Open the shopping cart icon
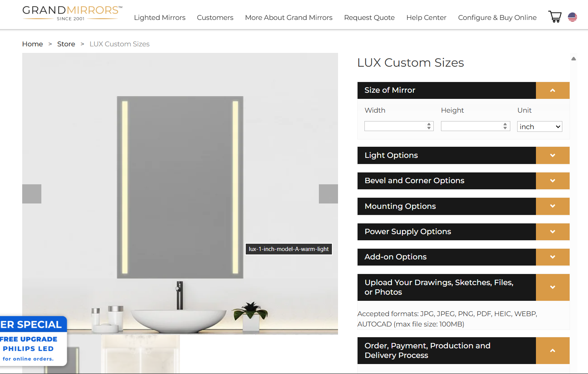The width and height of the screenshot is (588, 374). [555, 17]
